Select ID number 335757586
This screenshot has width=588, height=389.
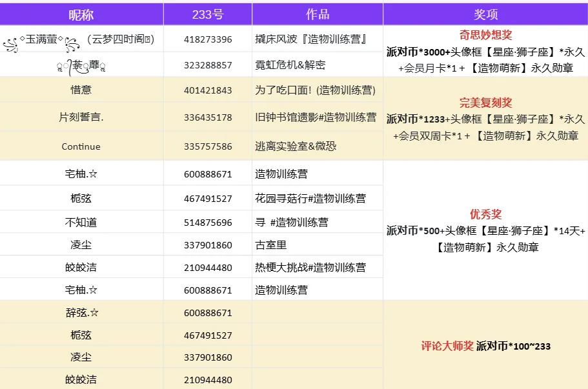coord(208,146)
